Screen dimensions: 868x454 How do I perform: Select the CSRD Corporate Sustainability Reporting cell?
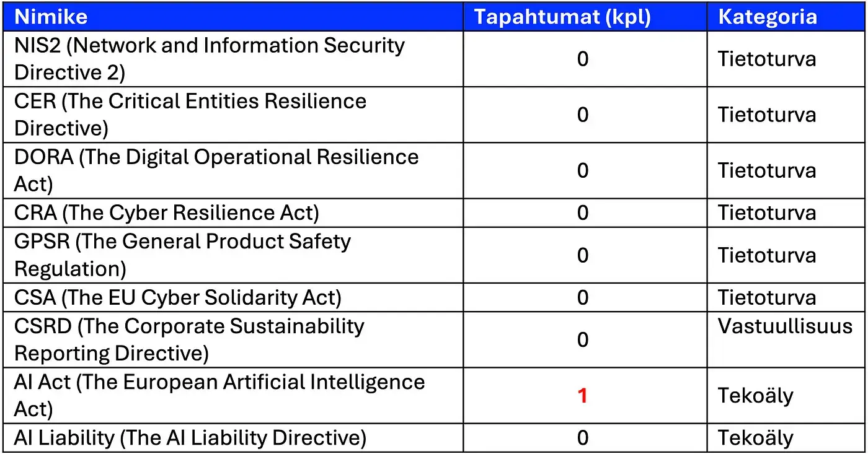tap(232, 339)
